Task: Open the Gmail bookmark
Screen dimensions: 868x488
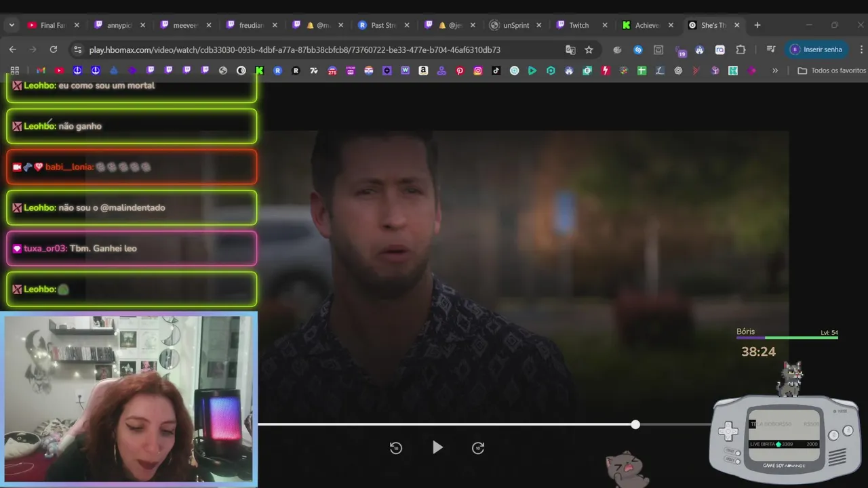Action: pos(41,70)
